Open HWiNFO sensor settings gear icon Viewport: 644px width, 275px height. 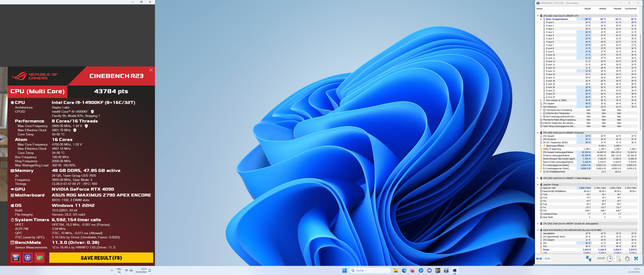[x=627, y=259]
